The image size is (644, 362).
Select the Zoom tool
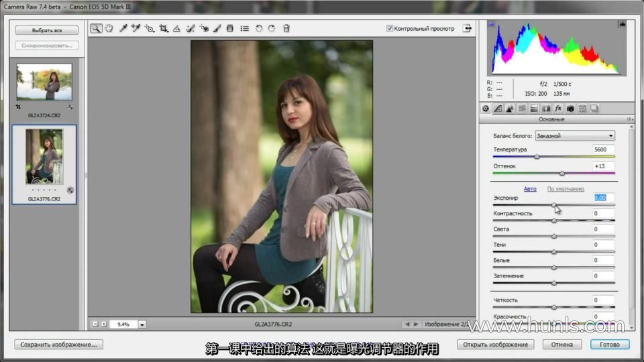click(96, 28)
